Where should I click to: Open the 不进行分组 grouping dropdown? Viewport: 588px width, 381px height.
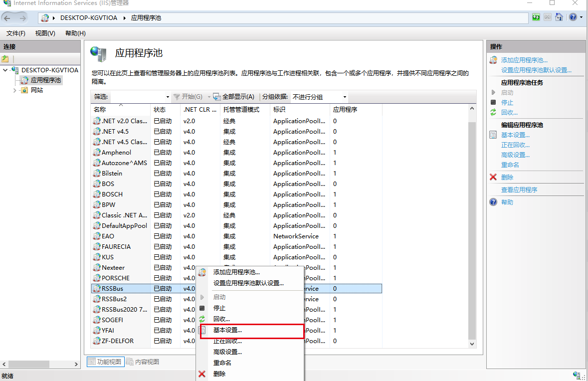[x=319, y=97]
